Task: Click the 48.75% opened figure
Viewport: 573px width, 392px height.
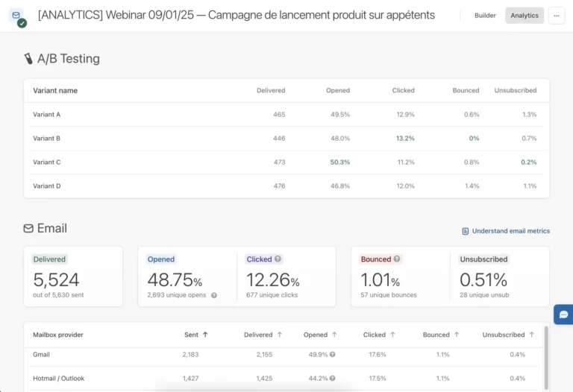Action: pos(175,280)
